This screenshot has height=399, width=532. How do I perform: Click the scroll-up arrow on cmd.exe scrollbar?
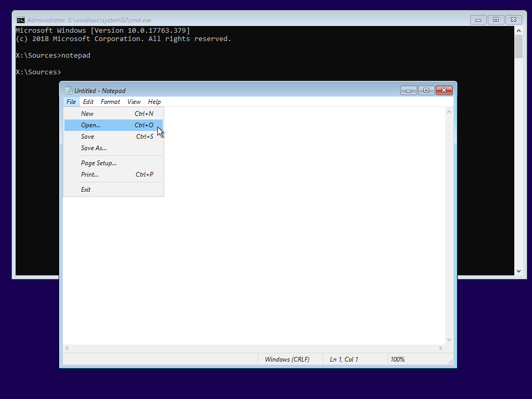pos(518,30)
